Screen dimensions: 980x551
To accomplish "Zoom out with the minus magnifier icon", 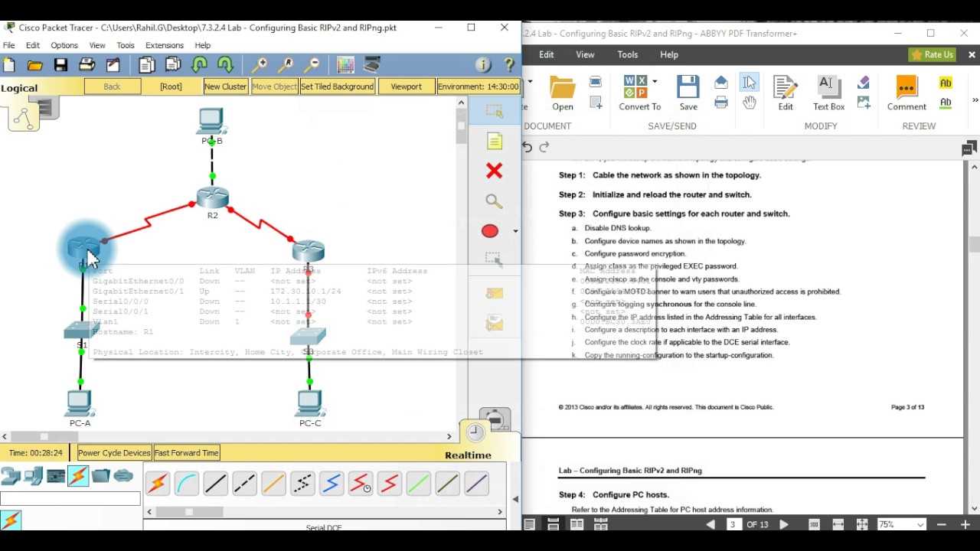I will point(312,65).
